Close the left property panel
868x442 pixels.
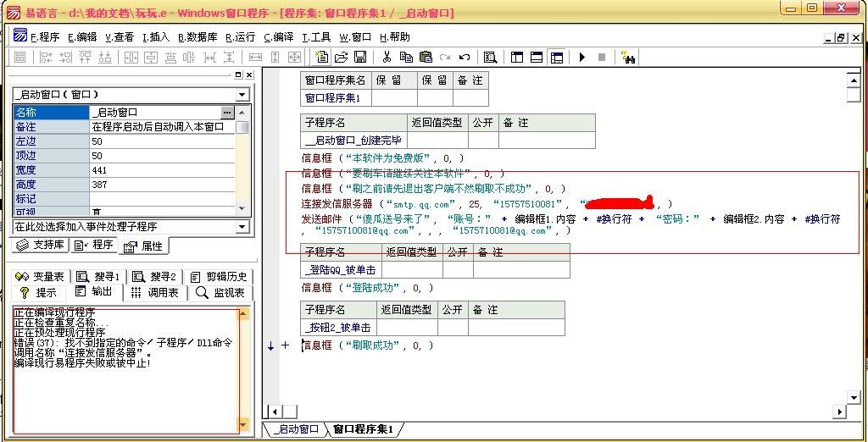pyautogui.click(x=250, y=75)
